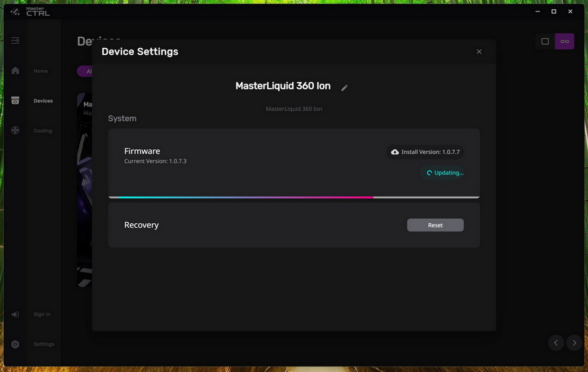This screenshot has width=588, height=372.
Task: Maximize the MasterCTRL window
Action: coord(554,11)
